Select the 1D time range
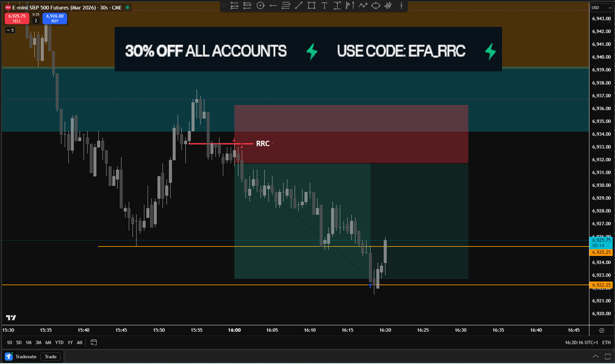Viewport: 615px width, 364px height. [10, 342]
